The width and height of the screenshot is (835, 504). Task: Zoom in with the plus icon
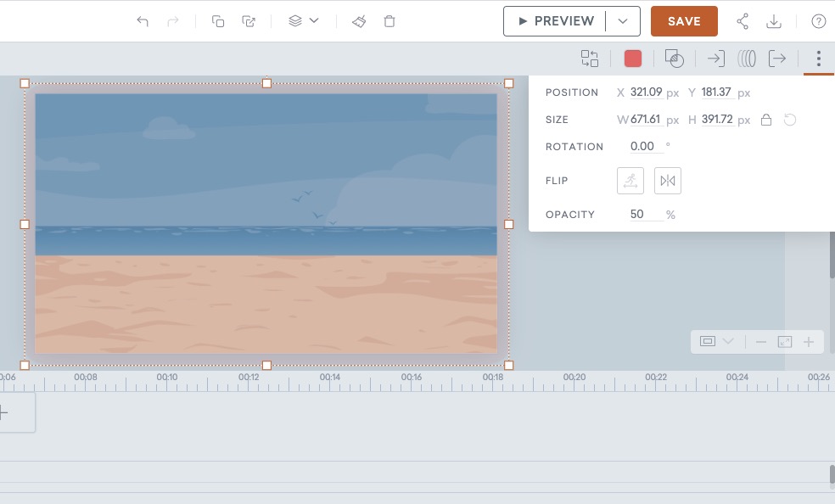tap(809, 342)
